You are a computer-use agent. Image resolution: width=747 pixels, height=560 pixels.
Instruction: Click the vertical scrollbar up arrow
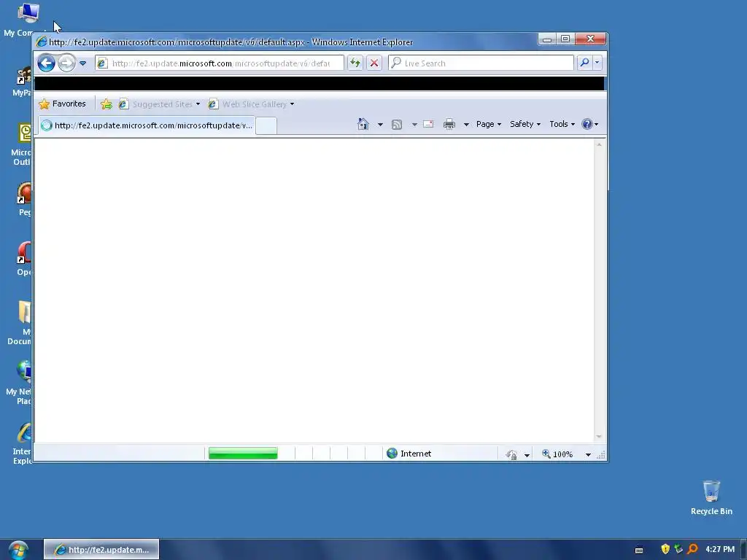coord(600,144)
